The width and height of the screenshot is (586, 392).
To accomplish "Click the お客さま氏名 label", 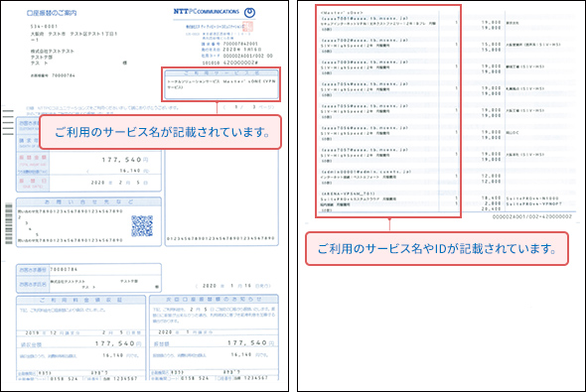I will click(33, 284).
